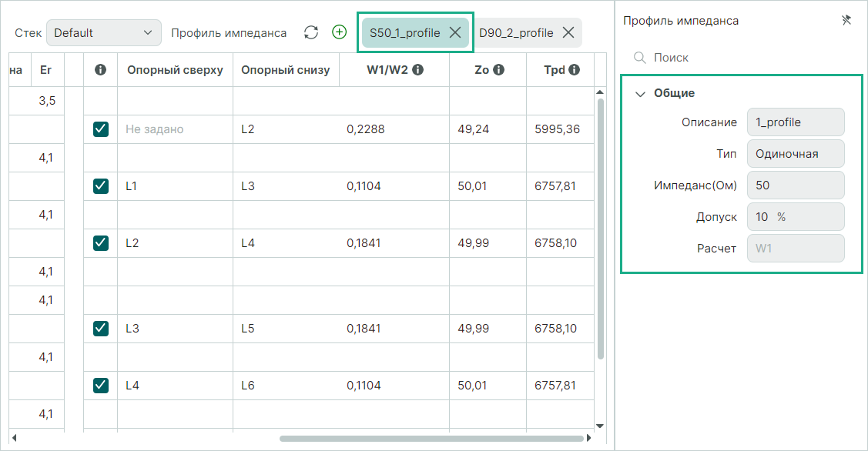Add a new impedance profile with plus icon
Image resolution: width=868 pixels, height=451 pixels.
tap(340, 32)
